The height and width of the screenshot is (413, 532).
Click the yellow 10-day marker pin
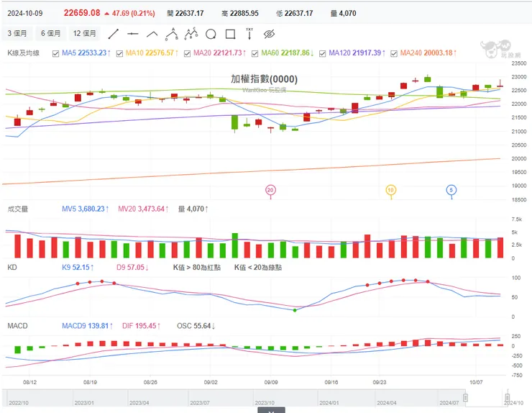point(391,190)
